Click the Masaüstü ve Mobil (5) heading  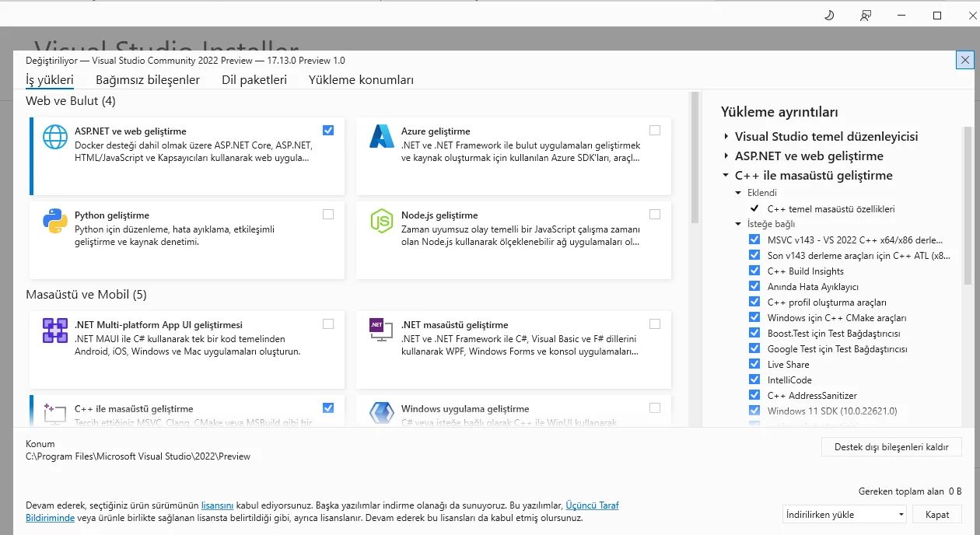point(86,295)
